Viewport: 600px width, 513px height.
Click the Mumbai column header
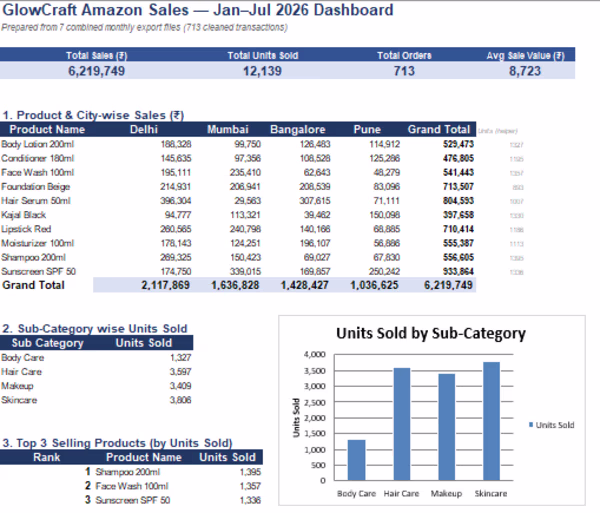click(x=228, y=129)
